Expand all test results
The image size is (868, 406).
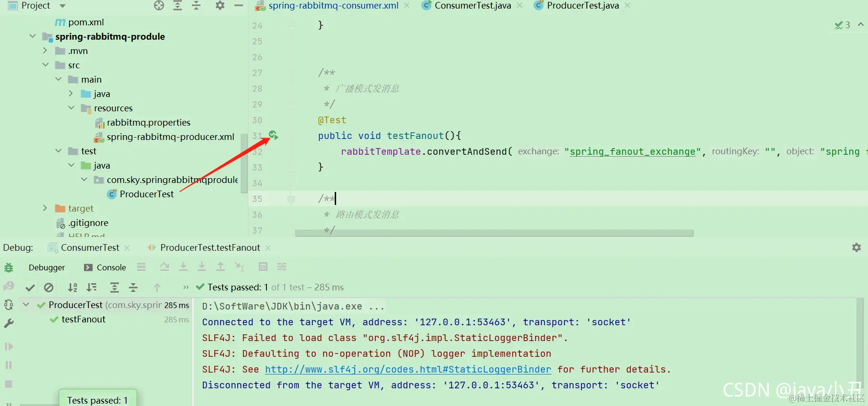[x=115, y=288]
